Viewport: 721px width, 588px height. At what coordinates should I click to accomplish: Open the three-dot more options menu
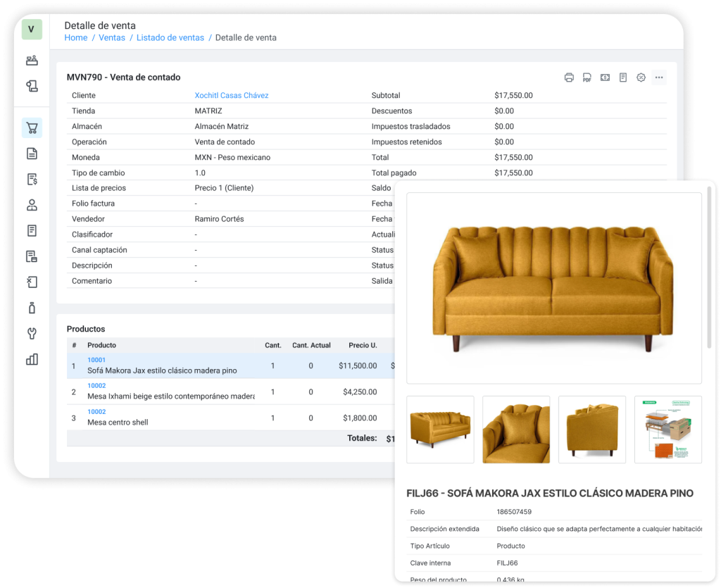659,77
